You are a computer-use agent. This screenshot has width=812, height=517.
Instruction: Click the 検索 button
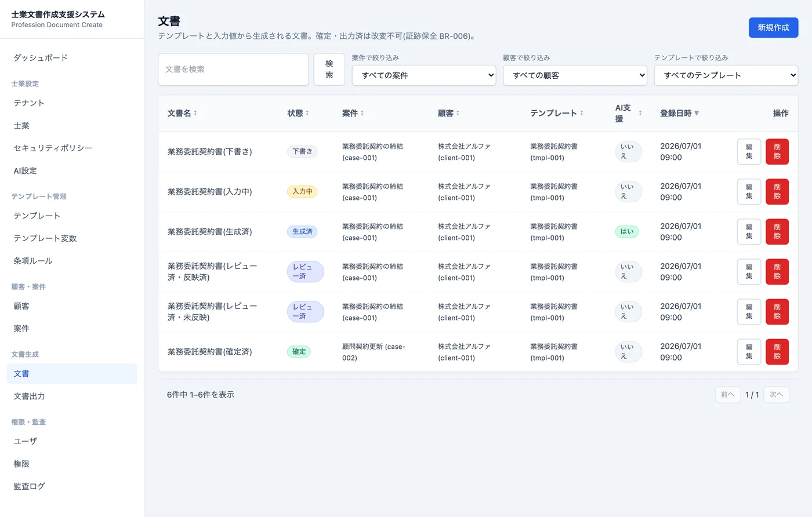(x=329, y=70)
